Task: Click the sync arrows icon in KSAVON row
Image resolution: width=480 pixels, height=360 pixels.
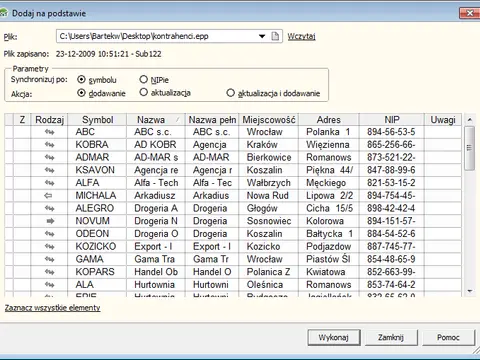Action: [x=49, y=170]
